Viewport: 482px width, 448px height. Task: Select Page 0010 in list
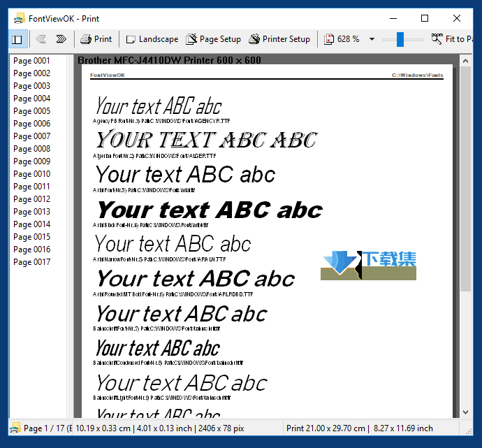pyautogui.click(x=31, y=174)
